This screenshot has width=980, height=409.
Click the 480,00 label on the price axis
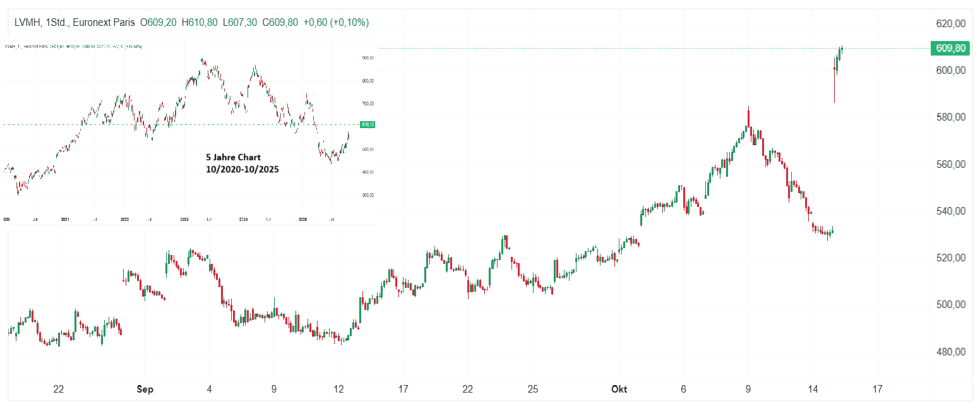[951, 352]
